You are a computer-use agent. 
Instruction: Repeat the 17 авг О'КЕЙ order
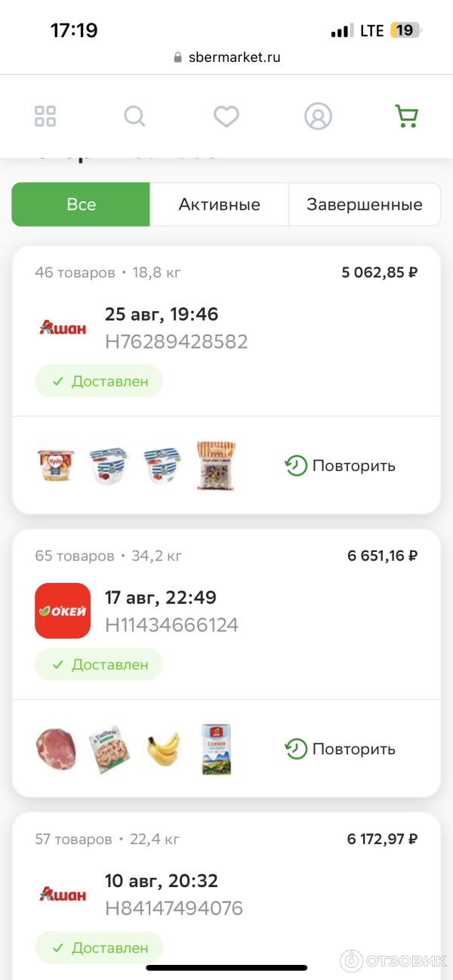tap(340, 749)
